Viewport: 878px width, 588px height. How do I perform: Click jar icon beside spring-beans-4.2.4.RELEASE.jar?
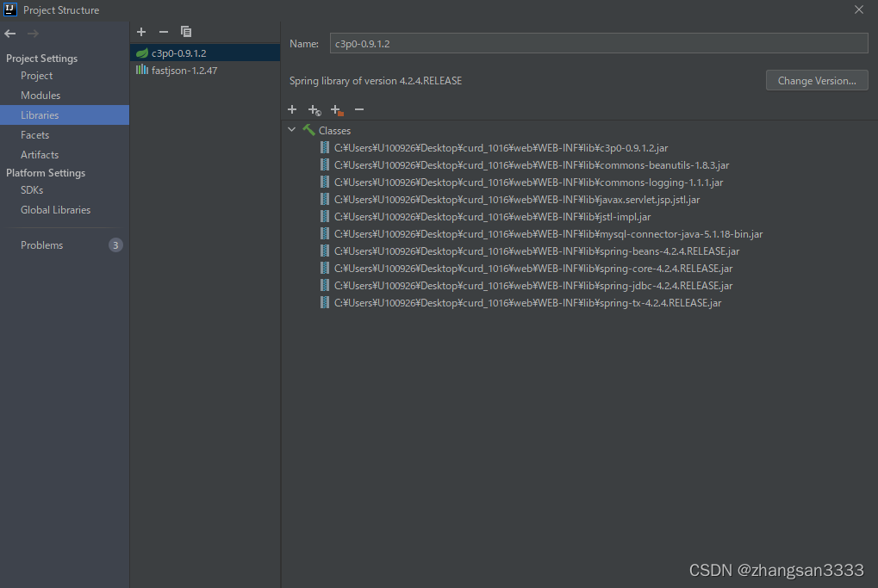point(324,251)
